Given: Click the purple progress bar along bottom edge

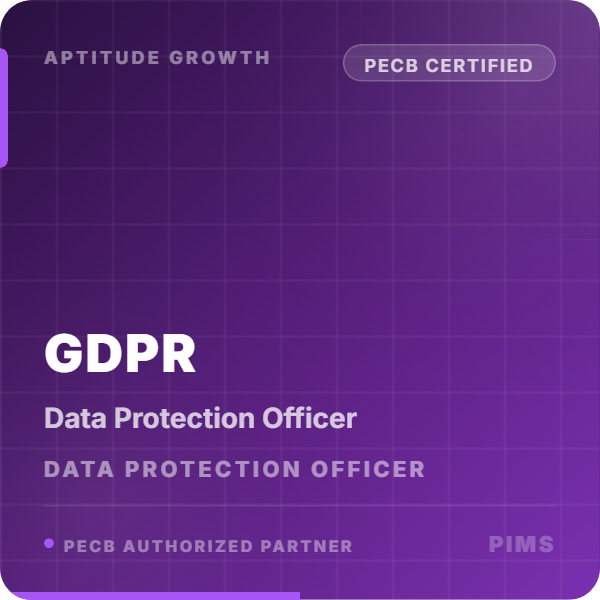Looking at the screenshot, I should tap(150, 595).
